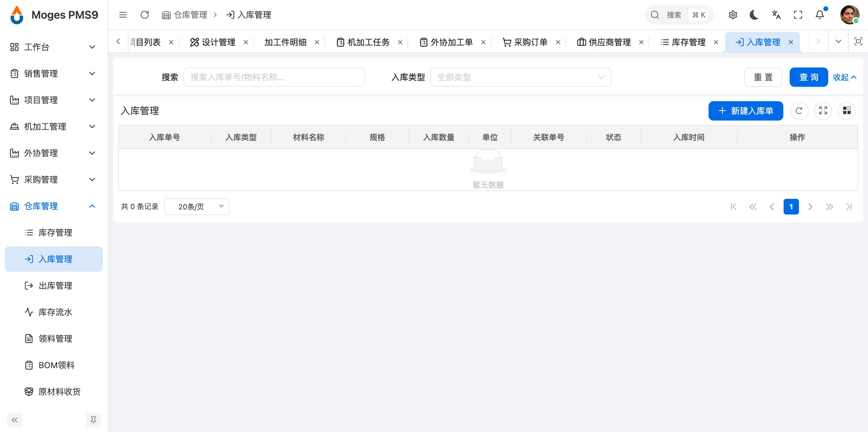The height and width of the screenshot is (432, 868).
Task: Focus the 搜索入库单号 search field
Action: pos(274,77)
